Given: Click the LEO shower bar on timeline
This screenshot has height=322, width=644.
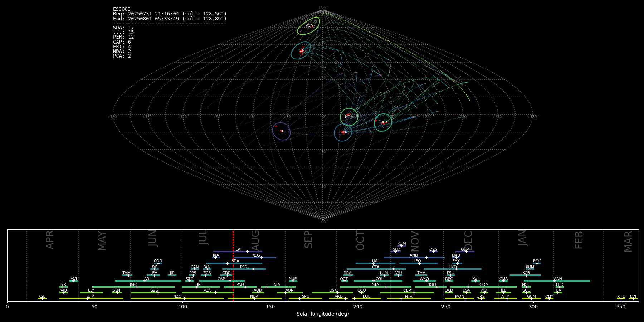Looking at the screenshot, I should point(418,263).
